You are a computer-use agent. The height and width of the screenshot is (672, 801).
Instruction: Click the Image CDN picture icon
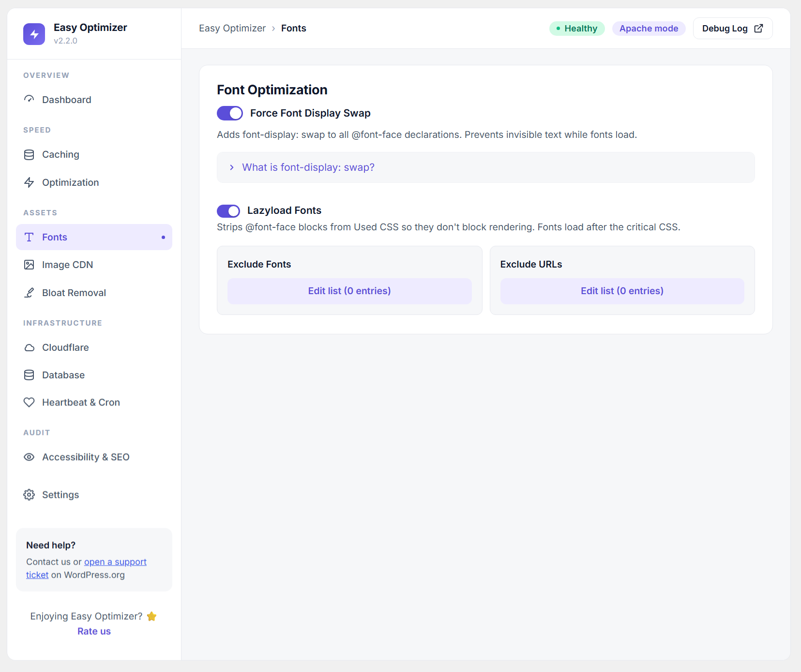[x=29, y=265]
